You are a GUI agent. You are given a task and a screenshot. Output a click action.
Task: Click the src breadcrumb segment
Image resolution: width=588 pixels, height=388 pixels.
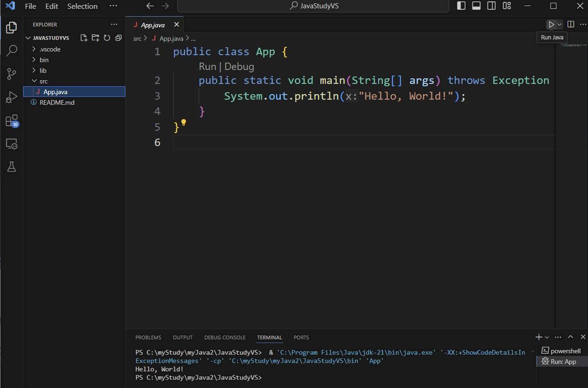(x=137, y=38)
